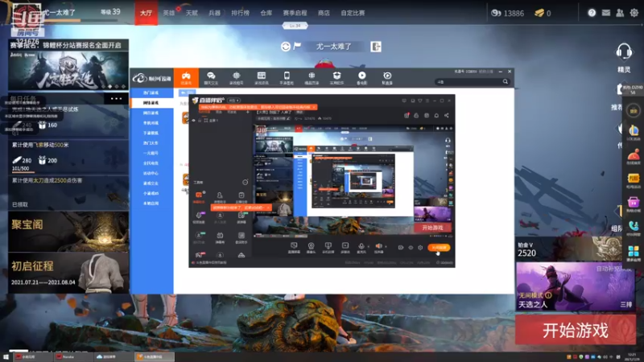
Task: Click the flag icon next to player name
Action: [297, 46]
